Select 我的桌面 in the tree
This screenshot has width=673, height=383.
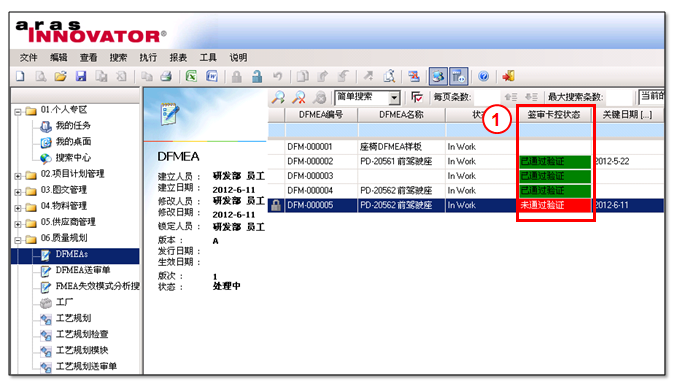click(x=73, y=141)
